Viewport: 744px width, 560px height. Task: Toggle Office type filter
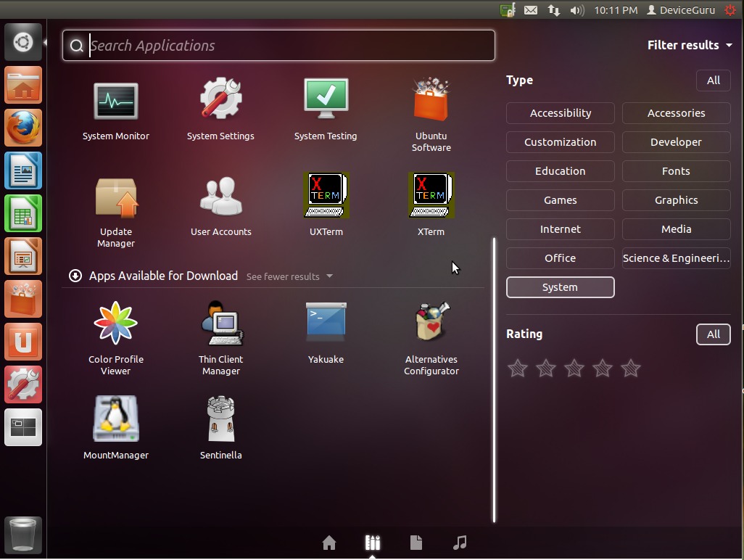pyautogui.click(x=561, y=258)
